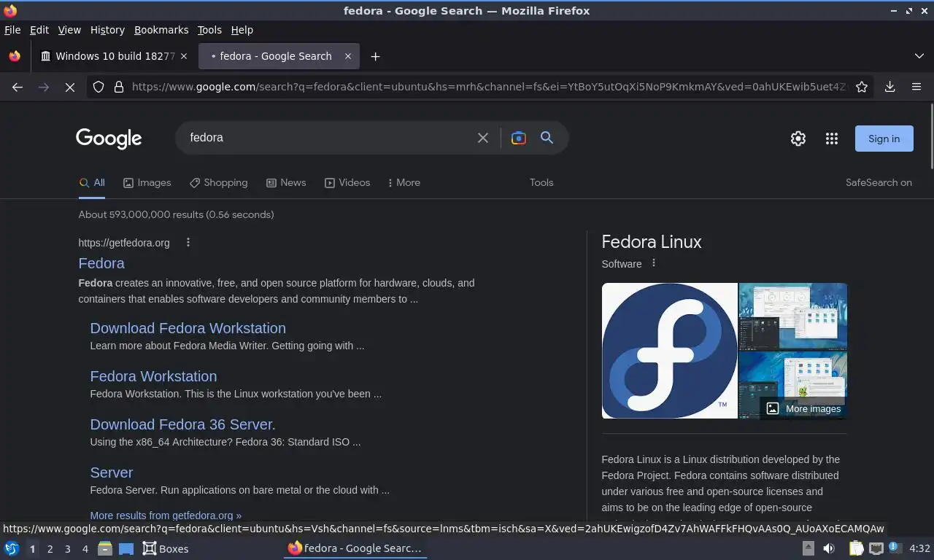Switch to workspace 2 in the taskbar
Viewport: 934px width, 560px height.
[50, 548]
